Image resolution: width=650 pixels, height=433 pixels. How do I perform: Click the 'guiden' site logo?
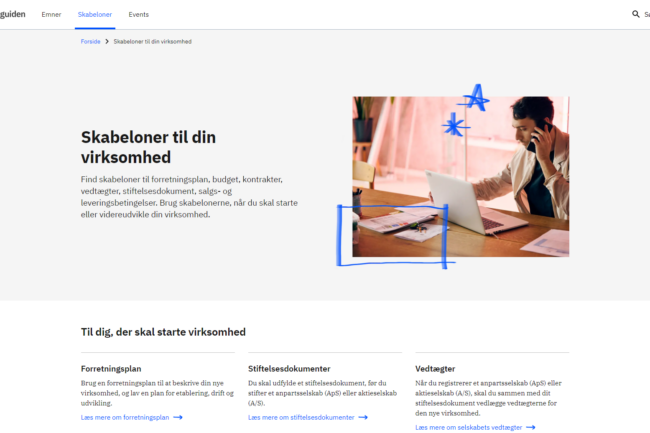11,14
